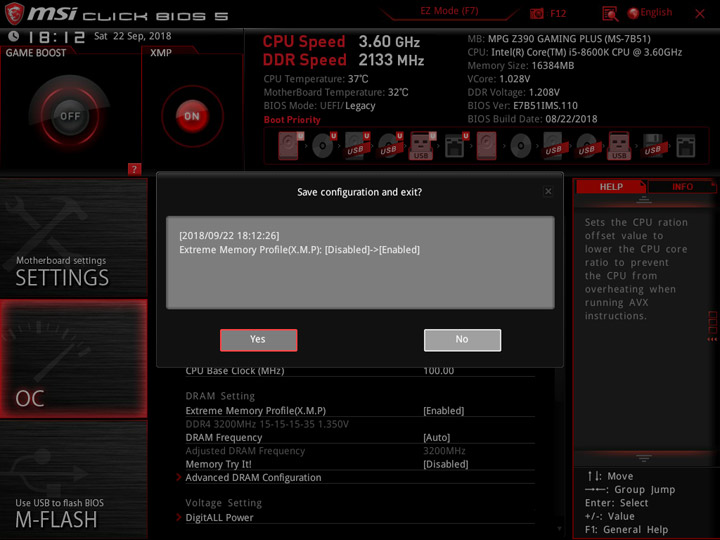Click the legacy USB hard disk boot icon
Viewport: 720px width, 540px height.
(x=554, y=146)
